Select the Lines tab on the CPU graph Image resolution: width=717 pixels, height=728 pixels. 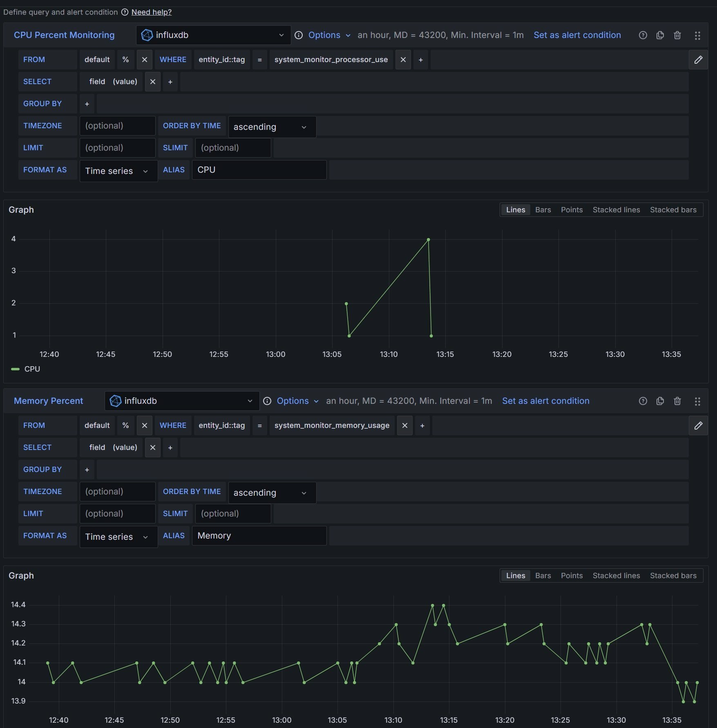click(x=516, y=210)
